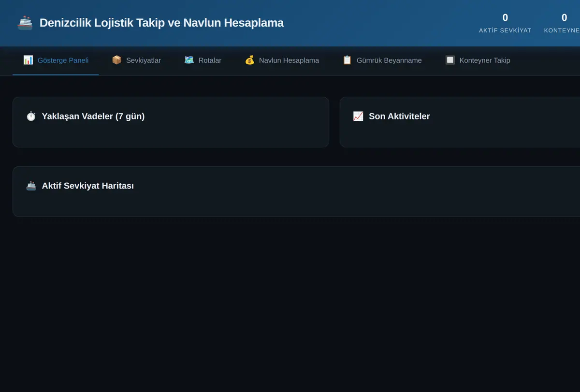Switch to the Sevkiyatlar tab

(136, 60)
